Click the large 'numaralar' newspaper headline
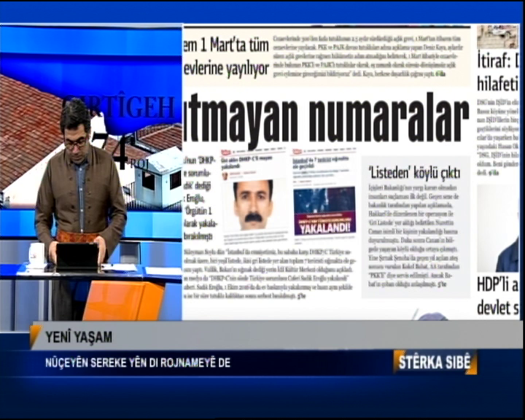 [389, 116]
